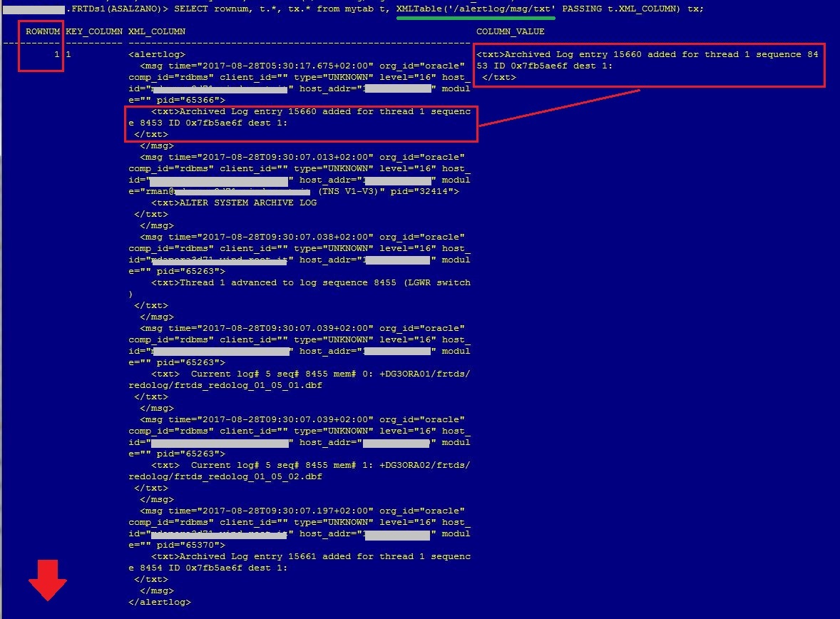
Task: Click the ROWNUM column header
Action: click(x=43, y=31)
